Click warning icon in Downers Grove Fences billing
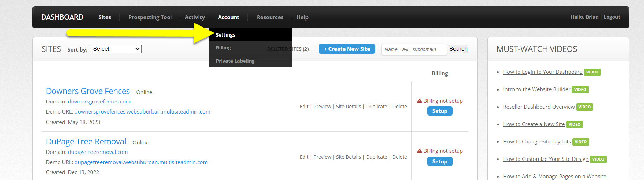Screen dimensions: 644x180 click(x=420, y=101)
